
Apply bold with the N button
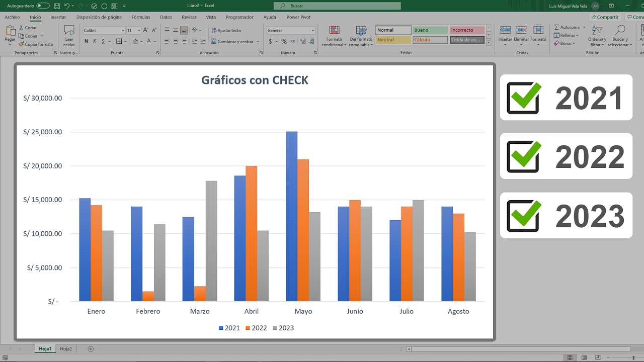(x=86, y=41)
